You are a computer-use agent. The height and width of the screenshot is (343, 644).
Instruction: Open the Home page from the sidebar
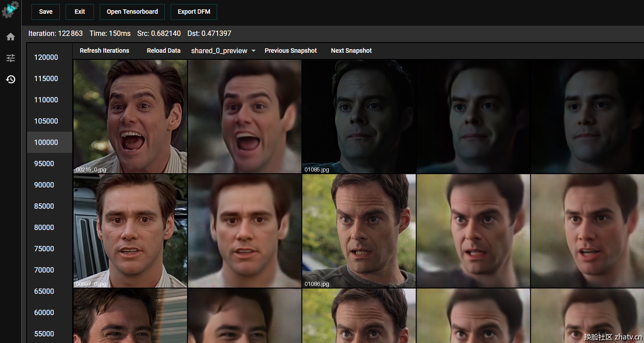pos(11,37)
